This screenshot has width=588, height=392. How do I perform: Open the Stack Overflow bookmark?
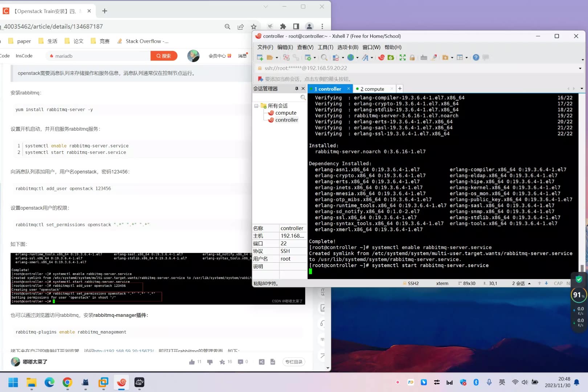[x=143, y=41]
